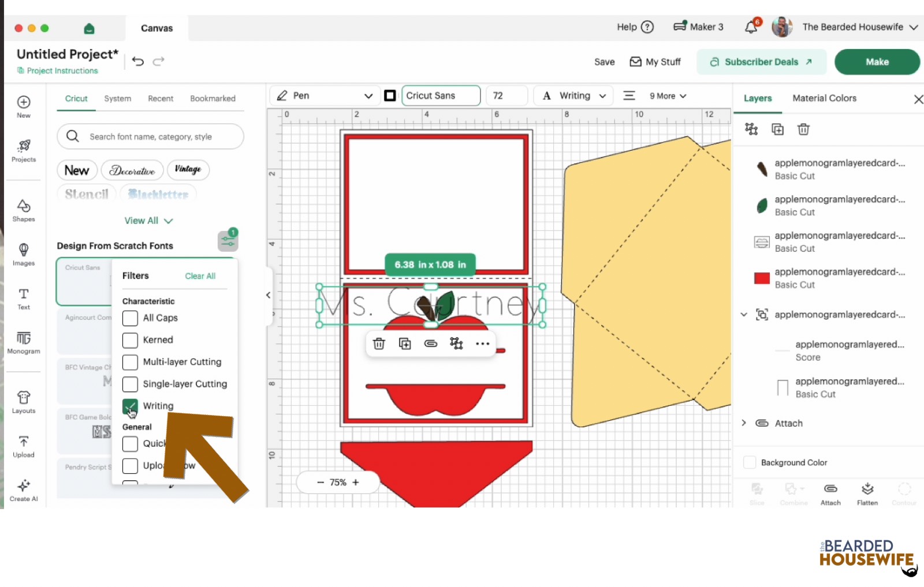924x587 pixels.
Task: Click the Flatten button at panel bottom
Action: coord(867,494)
